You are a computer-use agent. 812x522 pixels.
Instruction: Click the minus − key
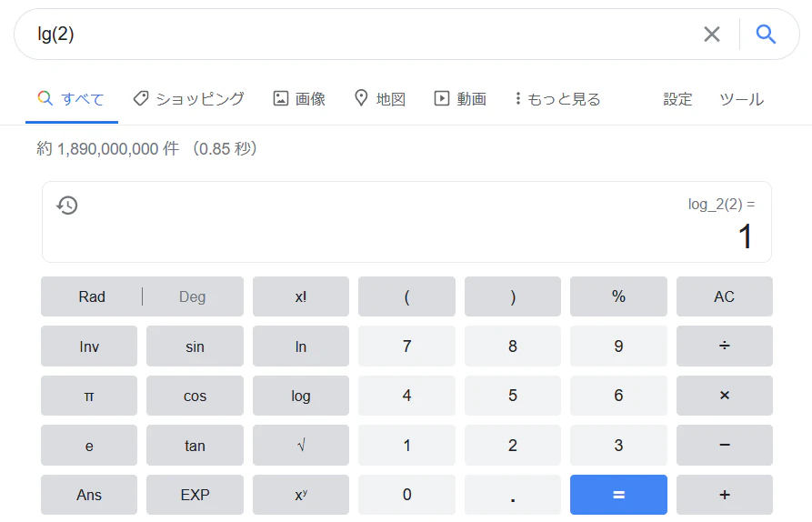(724, 446)
